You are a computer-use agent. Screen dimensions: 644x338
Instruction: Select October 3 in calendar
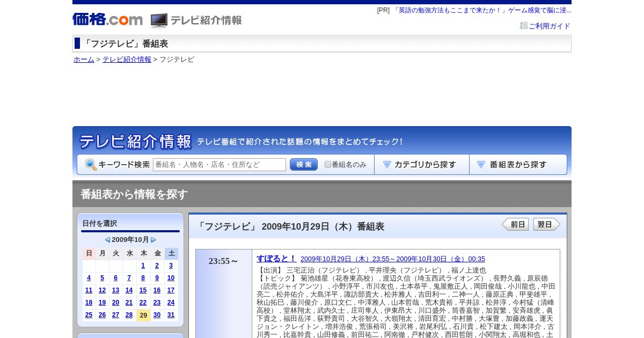[x=171, y=266]
